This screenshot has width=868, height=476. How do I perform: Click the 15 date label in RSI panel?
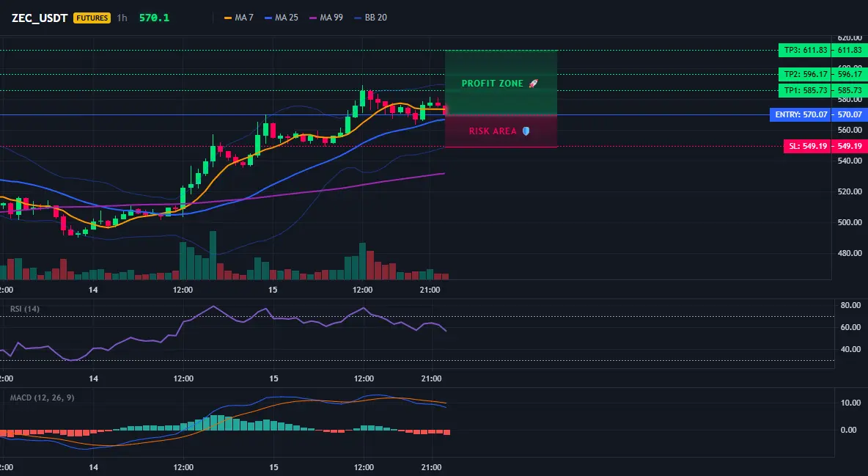tap(273, 378)
